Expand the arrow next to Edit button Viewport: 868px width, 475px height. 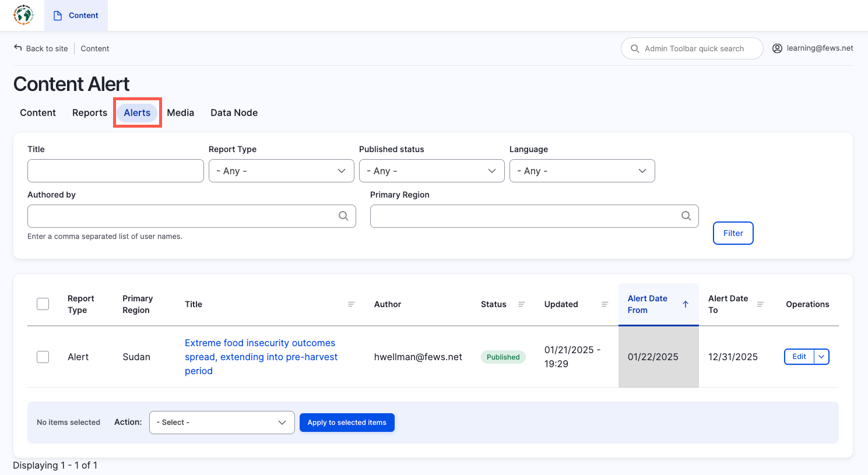[821, 357]
